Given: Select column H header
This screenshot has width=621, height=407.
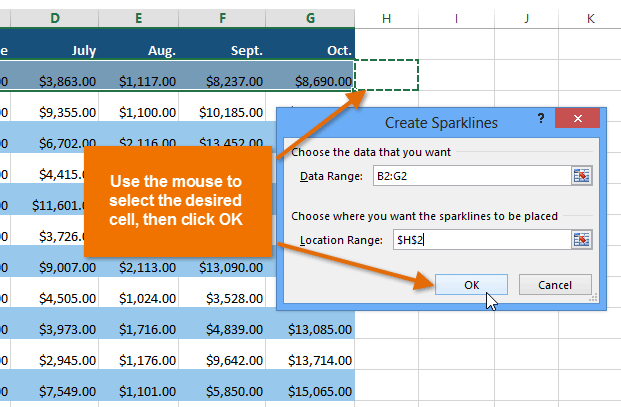Looking at the screenshot, I should 387,18.
